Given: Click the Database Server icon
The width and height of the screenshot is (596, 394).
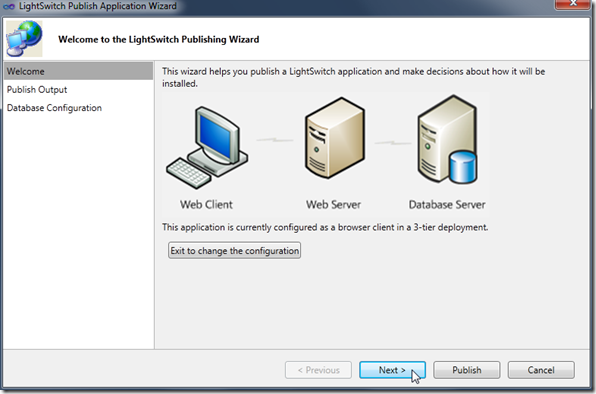Looking at the screenshot, I should point(447,139).
